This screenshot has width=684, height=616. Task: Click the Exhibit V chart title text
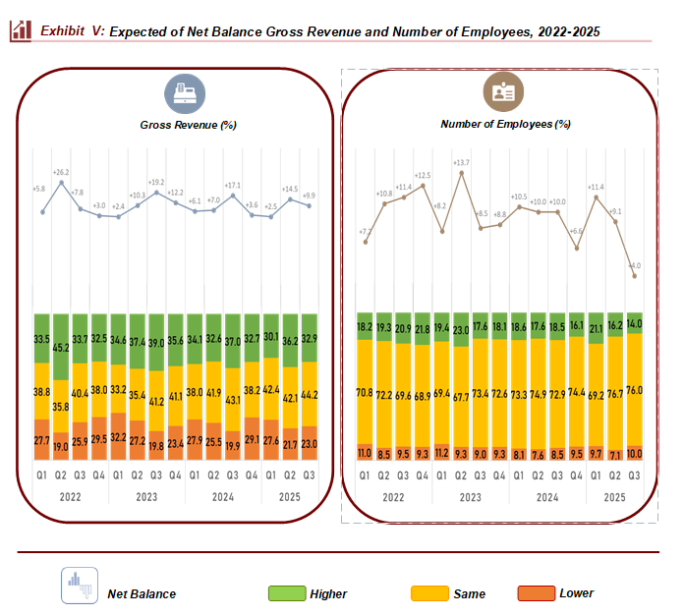pos(319,31)
